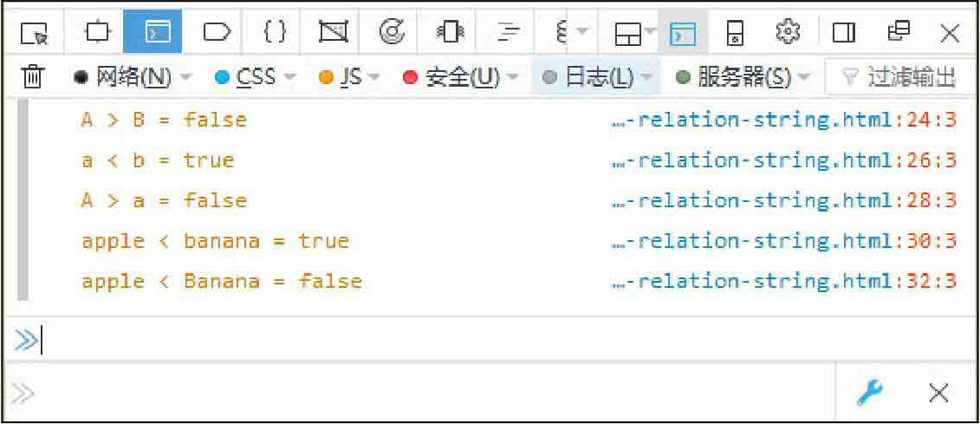
Task: Open the Network panel lines icon
Action: (510, 32)
